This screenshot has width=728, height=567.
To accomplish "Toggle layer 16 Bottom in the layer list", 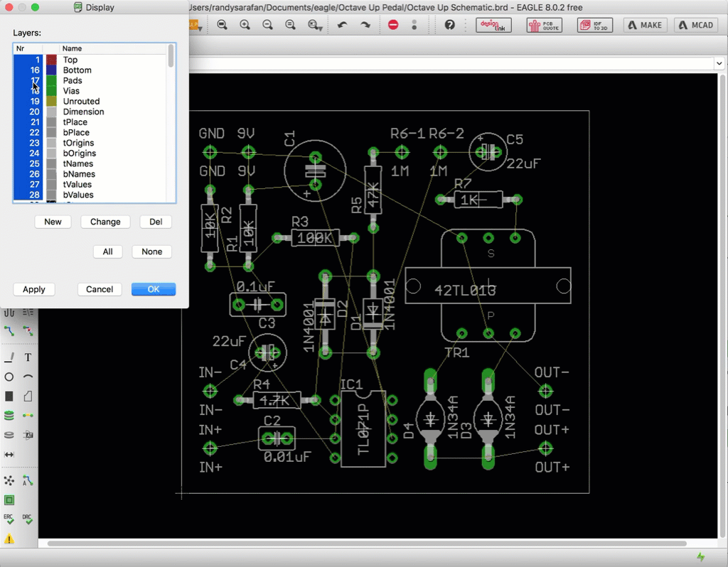I will (90, 70).
